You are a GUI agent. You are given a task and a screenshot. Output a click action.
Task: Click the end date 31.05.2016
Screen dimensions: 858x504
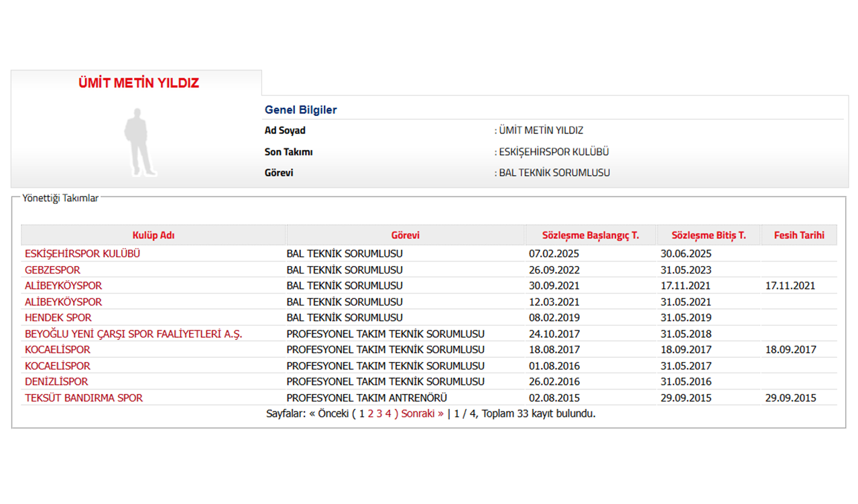tap(686, 381)
